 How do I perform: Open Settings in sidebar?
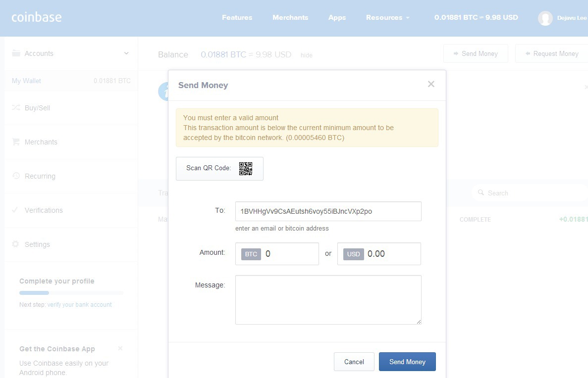(x=71, y=244)
